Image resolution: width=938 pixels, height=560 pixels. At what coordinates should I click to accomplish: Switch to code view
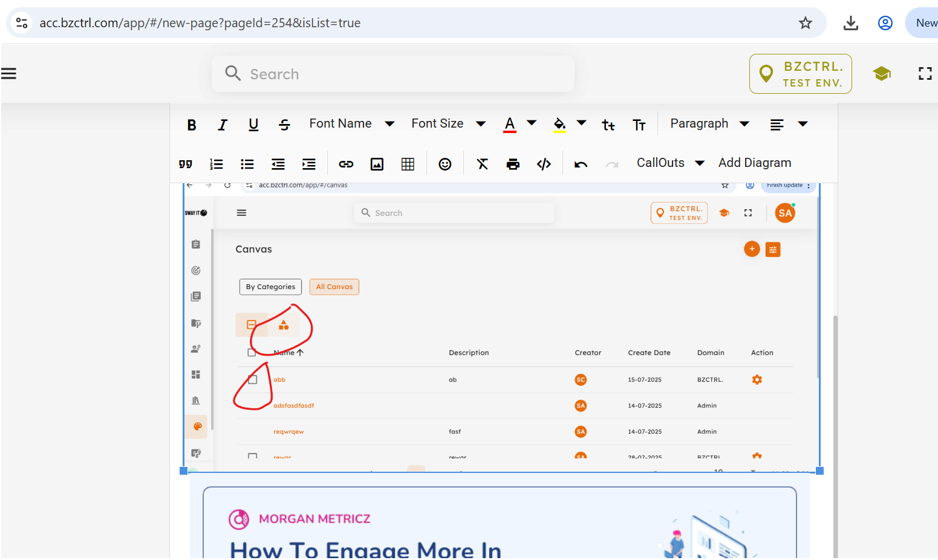(x=544, y=164)
